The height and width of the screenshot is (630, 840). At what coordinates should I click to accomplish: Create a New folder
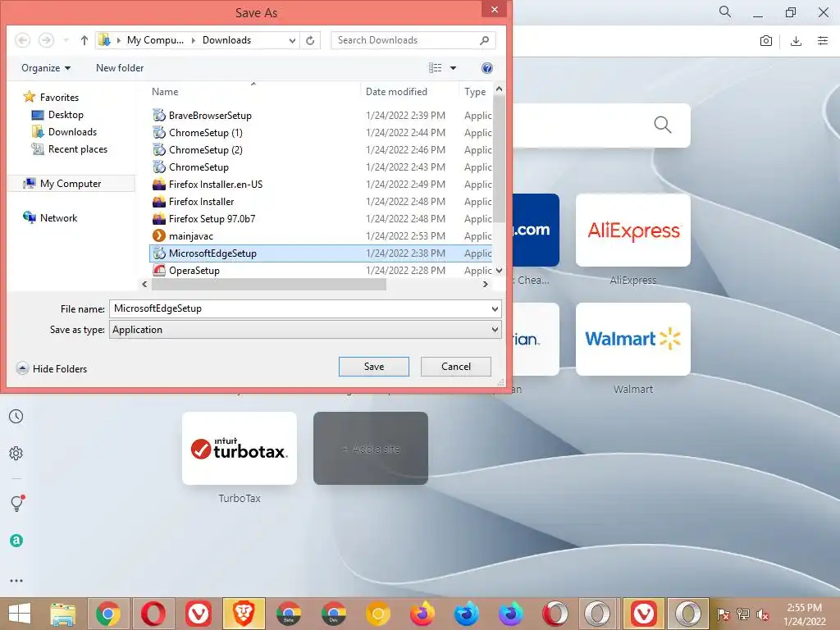[120, 68]
